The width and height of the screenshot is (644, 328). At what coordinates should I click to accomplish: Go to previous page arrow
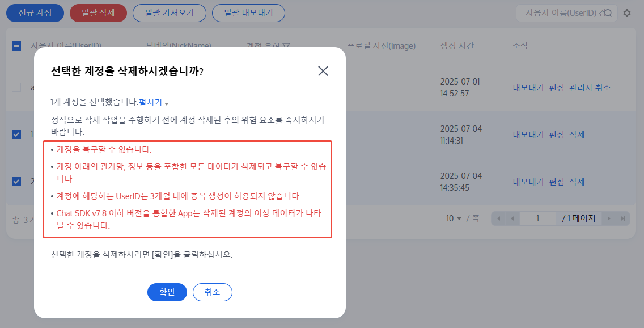[512, 218]
